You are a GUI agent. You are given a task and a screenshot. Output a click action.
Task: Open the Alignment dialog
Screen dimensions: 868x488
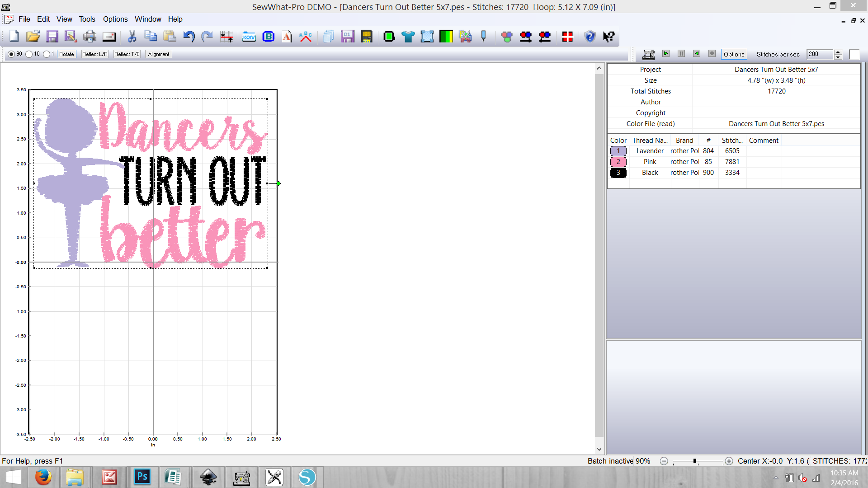coord(158,54)
